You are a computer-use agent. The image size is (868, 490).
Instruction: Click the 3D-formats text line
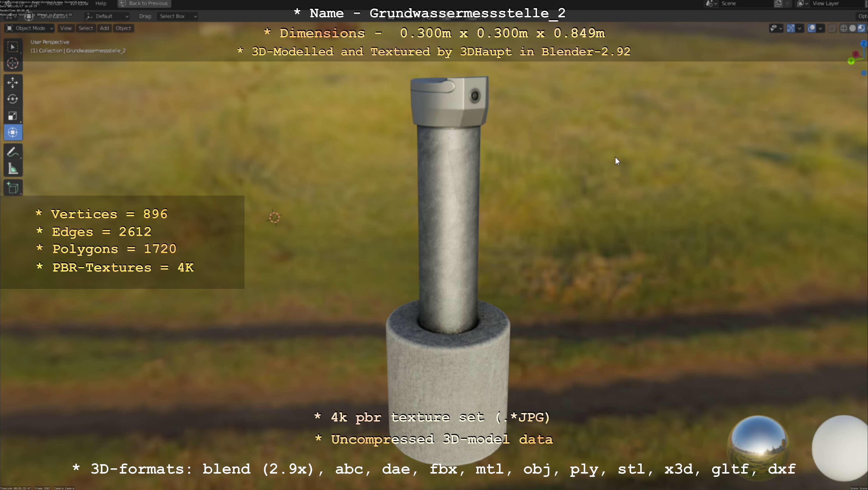(434, 469)
